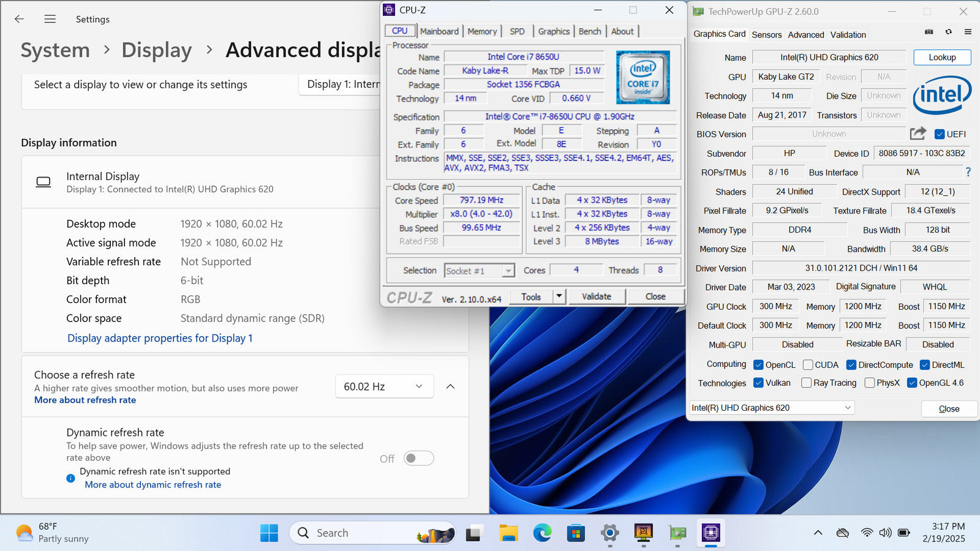The height and width of the screenshot is (551, 980).
Task: Click the Settings back arrow
Action: click(x=20, y=19)
